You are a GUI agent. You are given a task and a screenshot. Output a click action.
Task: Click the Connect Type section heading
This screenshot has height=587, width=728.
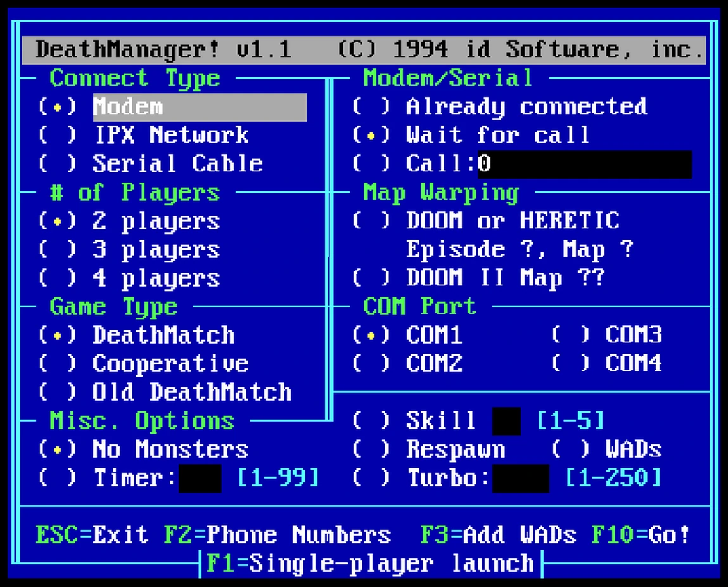(x=135, y=79)
